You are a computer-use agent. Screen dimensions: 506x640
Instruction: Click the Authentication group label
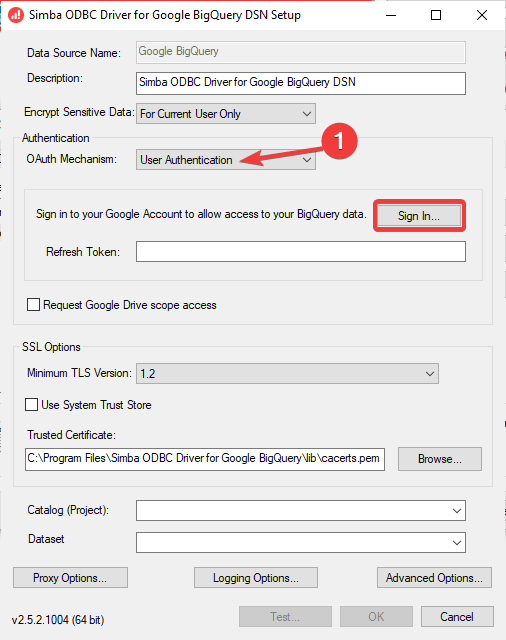pyautogui.click(x=55, y=138)
